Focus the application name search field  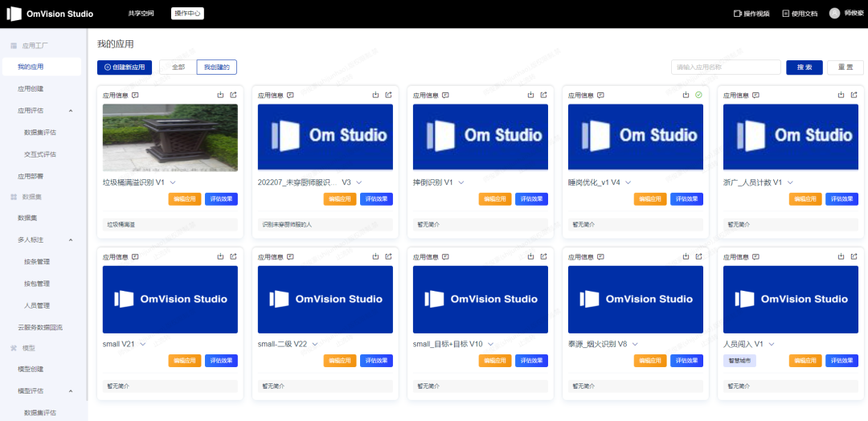click(x=726, y=67)
